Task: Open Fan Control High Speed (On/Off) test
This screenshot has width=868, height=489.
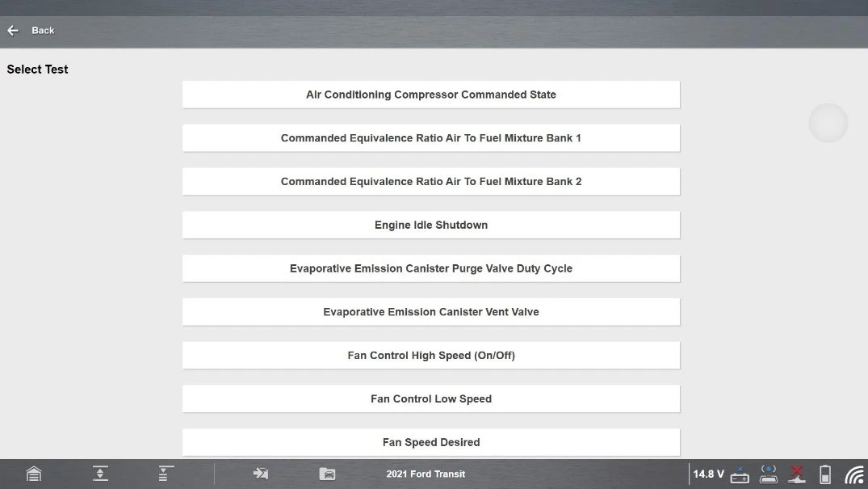Action: (431, 356)
